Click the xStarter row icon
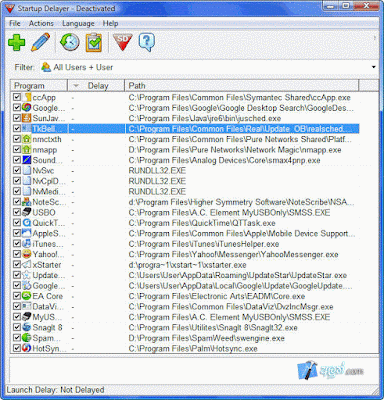 point(27,265)
